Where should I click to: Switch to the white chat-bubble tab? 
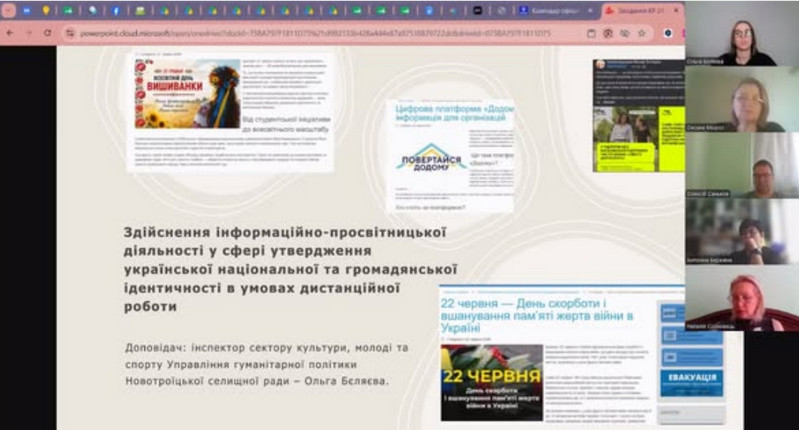tap(92, 10)
